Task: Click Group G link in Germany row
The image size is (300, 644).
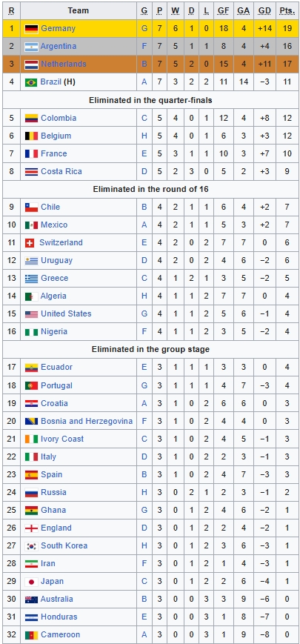Action: 144,29
